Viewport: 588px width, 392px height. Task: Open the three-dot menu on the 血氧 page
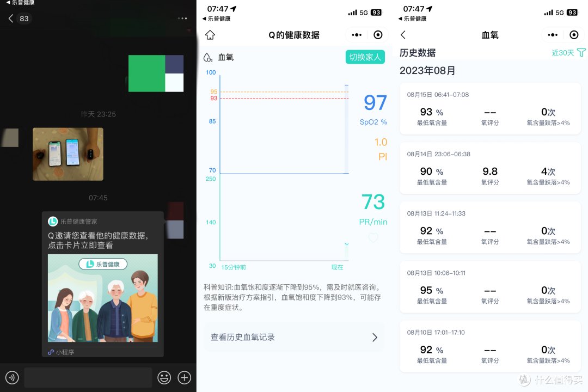pyautogui.click(x=553, y=35)
